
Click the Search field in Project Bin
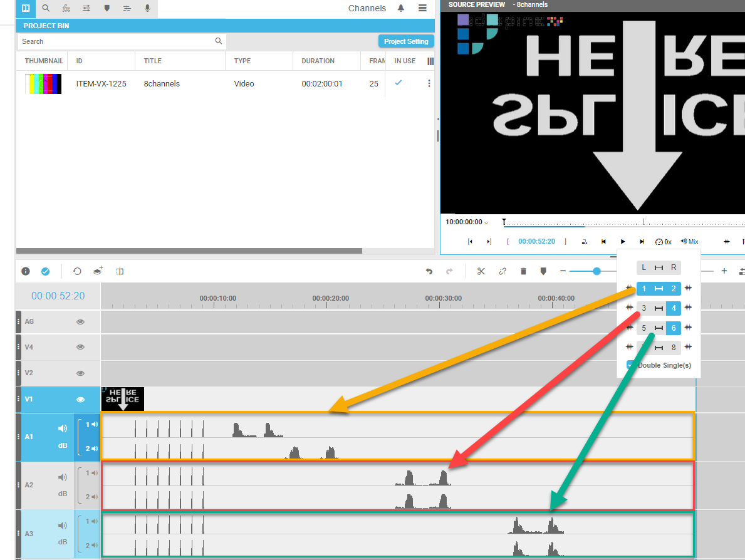(x=117, y=41)
